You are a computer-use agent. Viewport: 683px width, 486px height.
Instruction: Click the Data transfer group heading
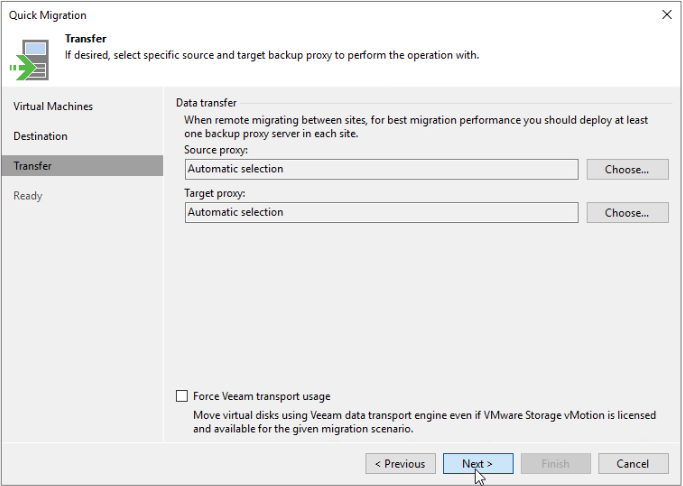tap(206, 103)
